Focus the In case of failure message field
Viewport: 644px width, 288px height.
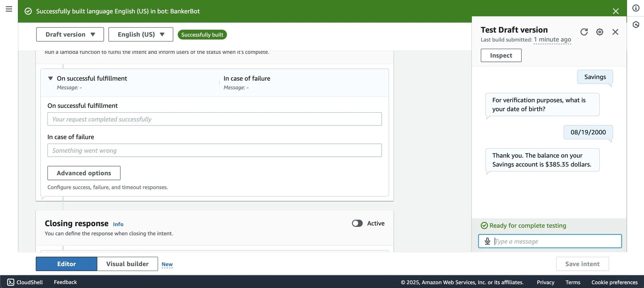pyautogui.click(x=214, y=150)
